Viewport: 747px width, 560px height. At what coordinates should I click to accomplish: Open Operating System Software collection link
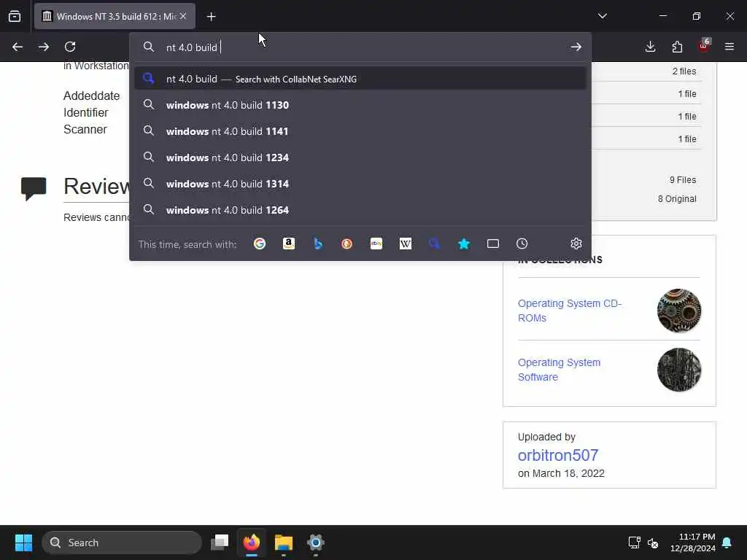[x=559, y=370]
